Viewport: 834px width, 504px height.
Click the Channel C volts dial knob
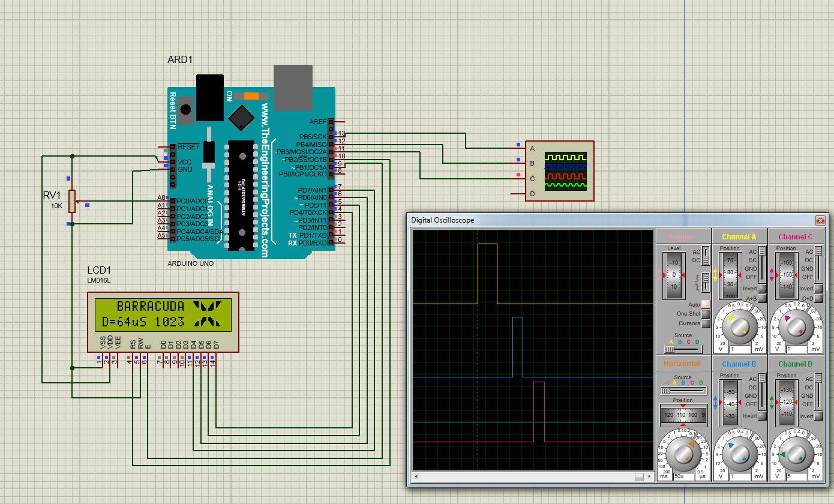796,326
